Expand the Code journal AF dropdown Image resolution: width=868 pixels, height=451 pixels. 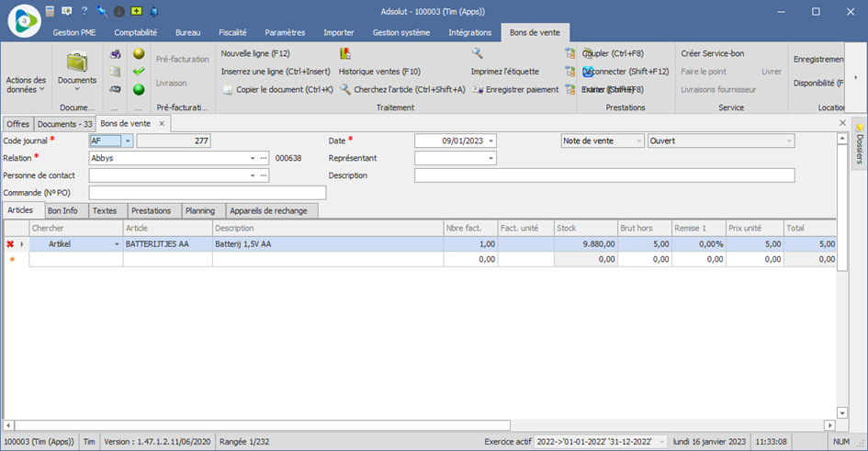coord(128,141)
